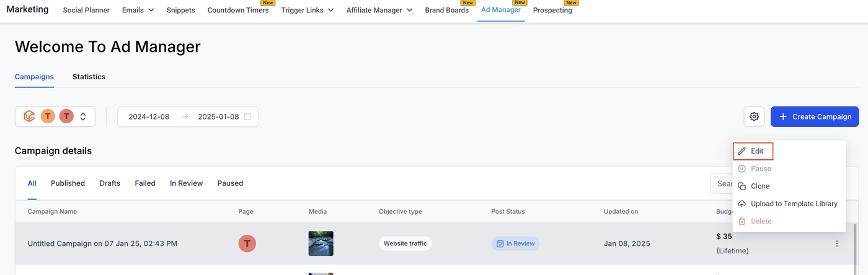Open the river media thumbnail
The width and height of the screenshot is (868, 275).
point(321,243)
